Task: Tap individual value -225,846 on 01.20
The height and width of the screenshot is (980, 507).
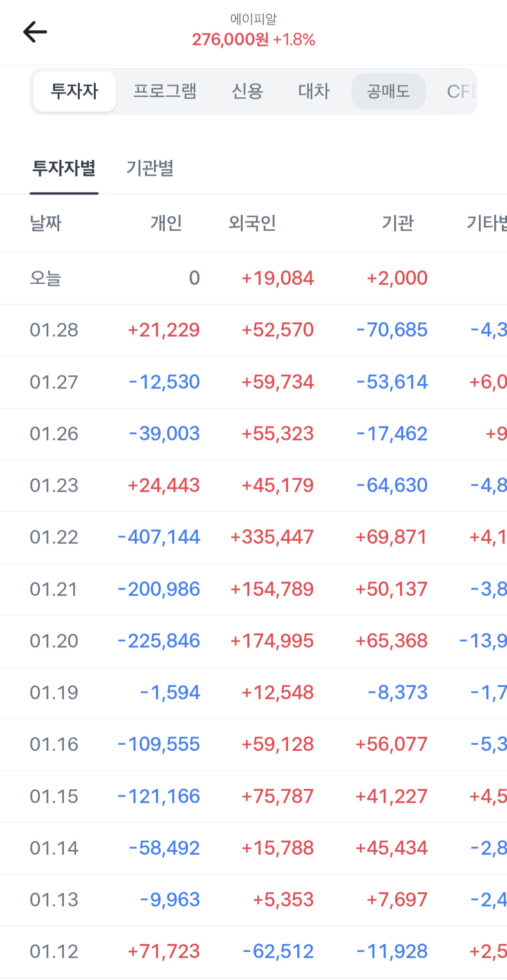Action: (159, 641)
